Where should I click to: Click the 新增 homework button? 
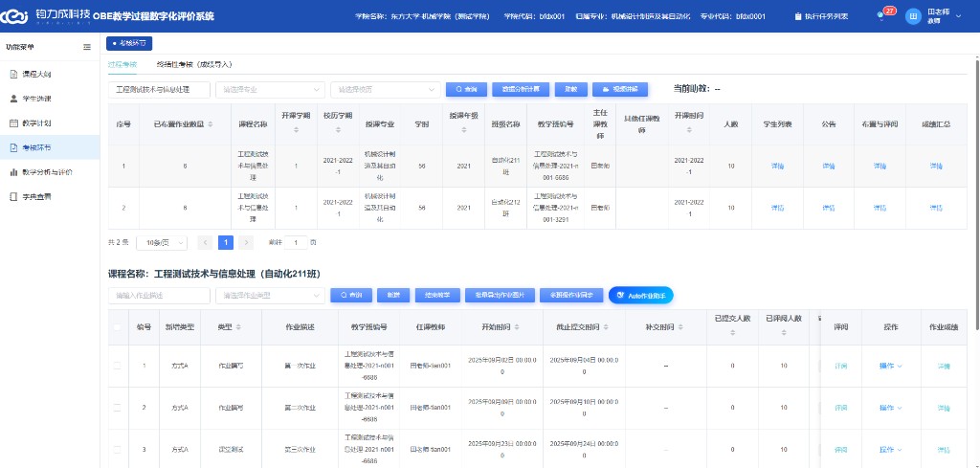click(393, 295)
